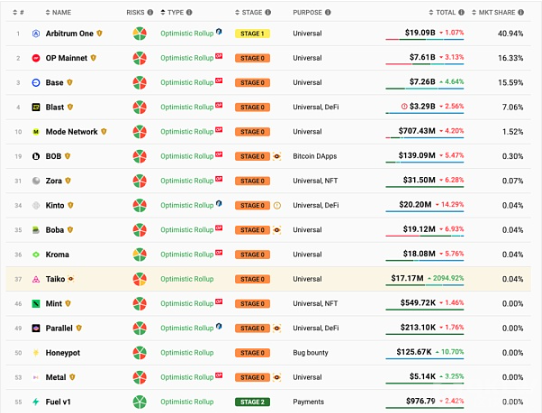Open Boba project page link

pyautogui.click(x=55, y=230)
